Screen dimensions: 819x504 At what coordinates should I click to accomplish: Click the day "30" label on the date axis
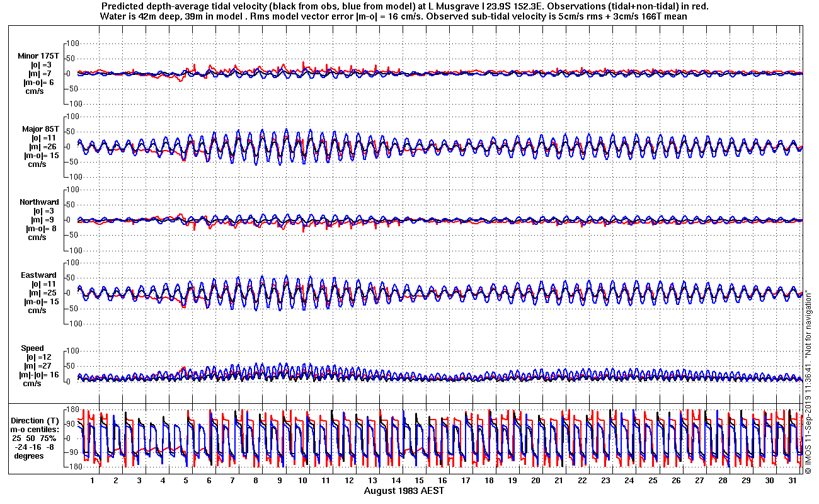pos(769,480)
